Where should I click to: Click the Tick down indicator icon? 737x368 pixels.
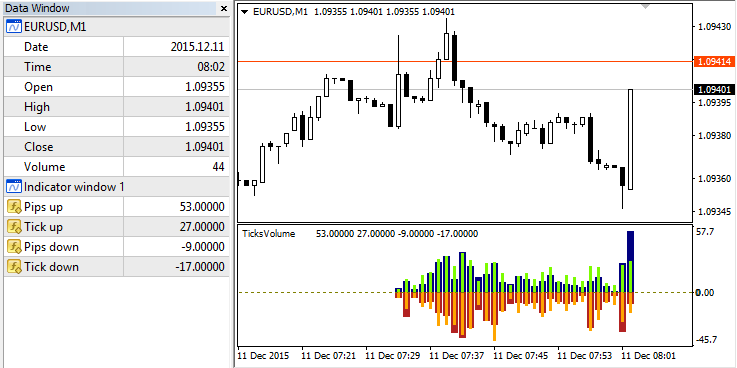14,267
